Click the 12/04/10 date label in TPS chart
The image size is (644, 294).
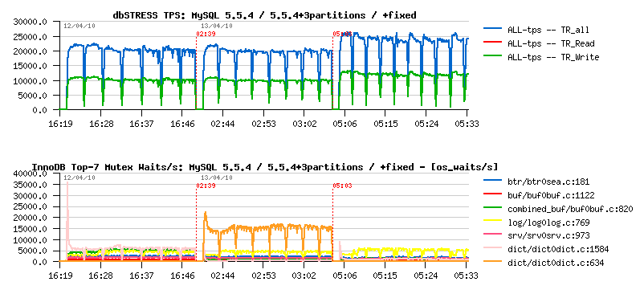coord(79,26)
